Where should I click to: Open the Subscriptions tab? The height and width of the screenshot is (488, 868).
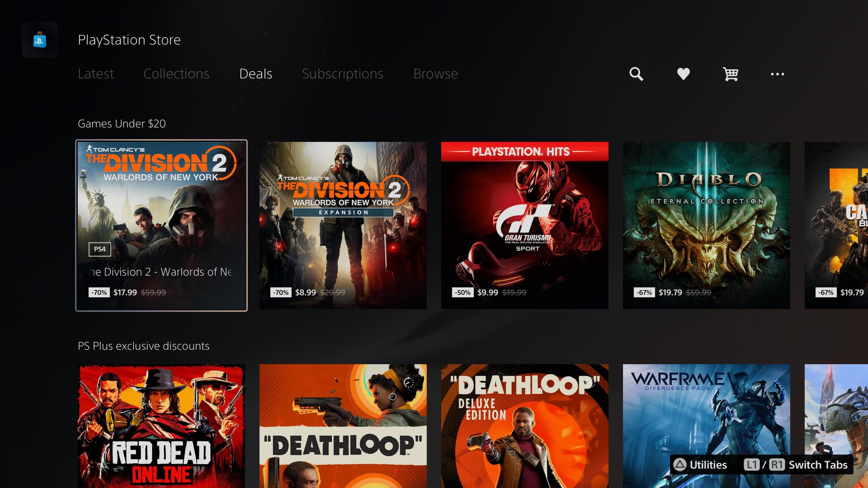[x=342, y=74]
